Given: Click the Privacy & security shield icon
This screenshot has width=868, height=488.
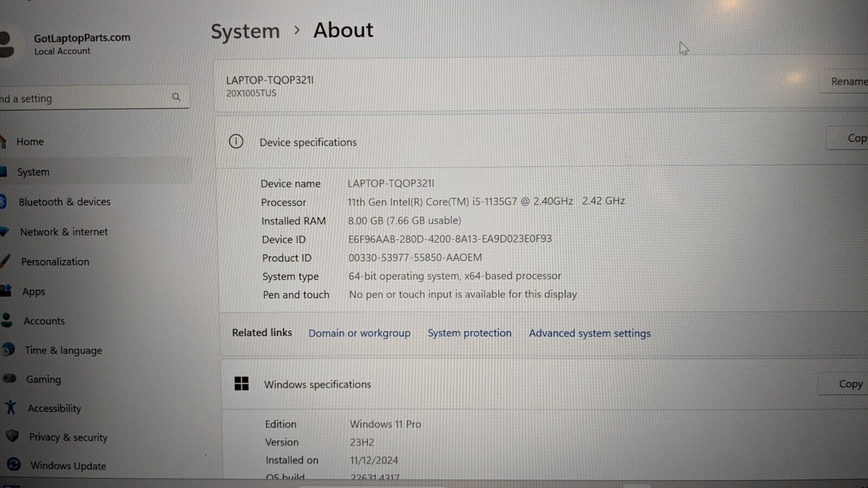Looking at the screenshot, I should pyautogui.click(x=12, y=436).
